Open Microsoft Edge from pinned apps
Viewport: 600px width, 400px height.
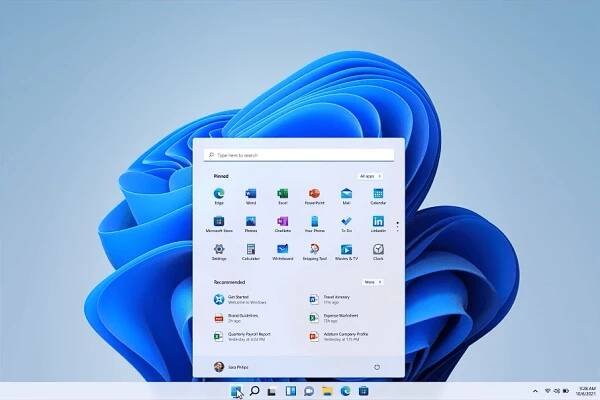coord(219,192)
